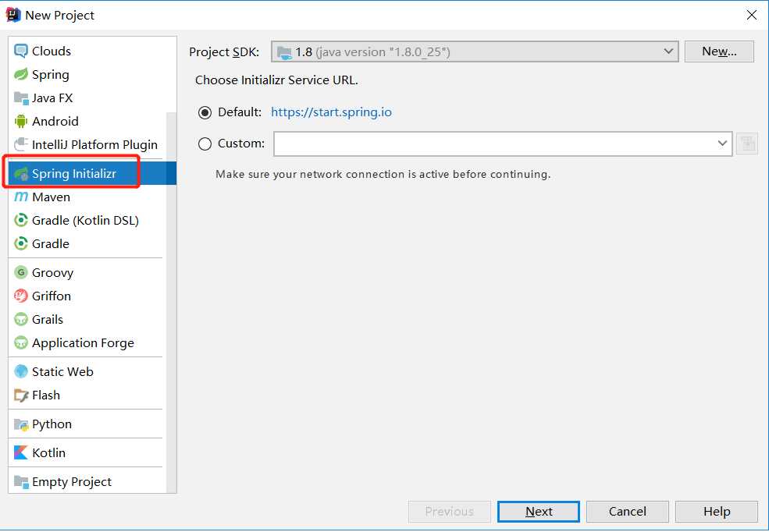
Task: Choose Java FX project type
Action: point(87,98)
